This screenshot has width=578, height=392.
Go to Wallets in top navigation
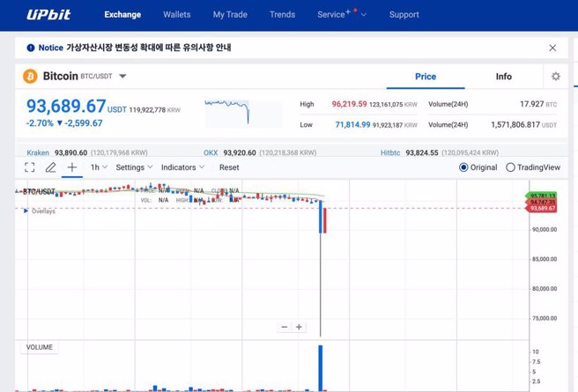coord(176,14)
